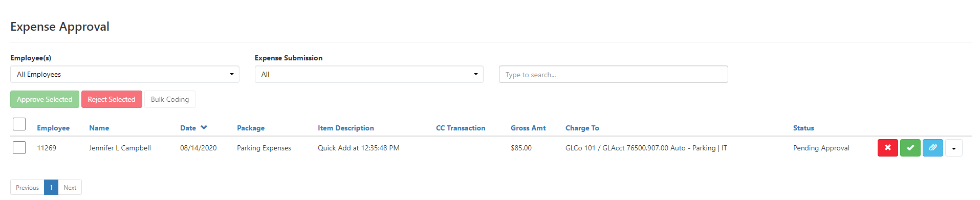
Task: Open Bulk Coding
Action: (170, 99)
